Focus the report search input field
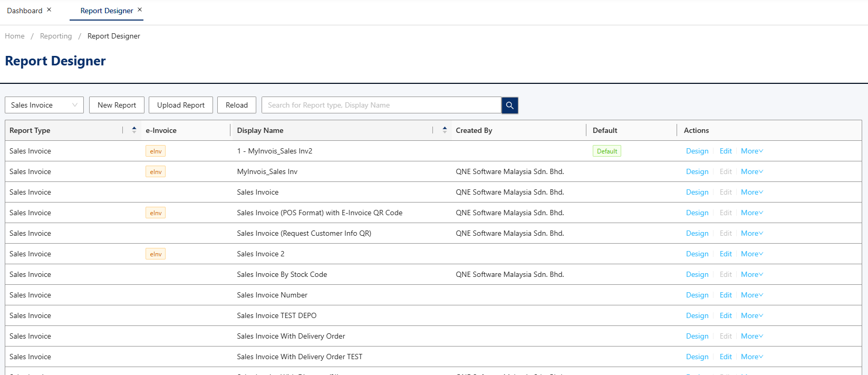Image resolution: width=868 pixels, height=375 pixels. [381, 105]
